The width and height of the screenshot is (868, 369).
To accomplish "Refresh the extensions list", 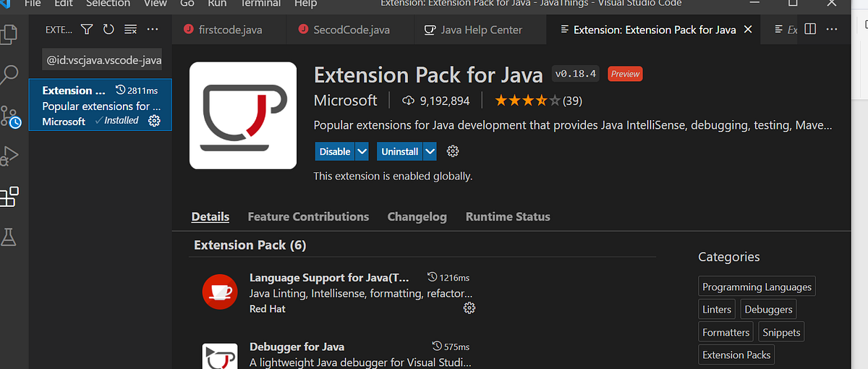I will 109,30.
